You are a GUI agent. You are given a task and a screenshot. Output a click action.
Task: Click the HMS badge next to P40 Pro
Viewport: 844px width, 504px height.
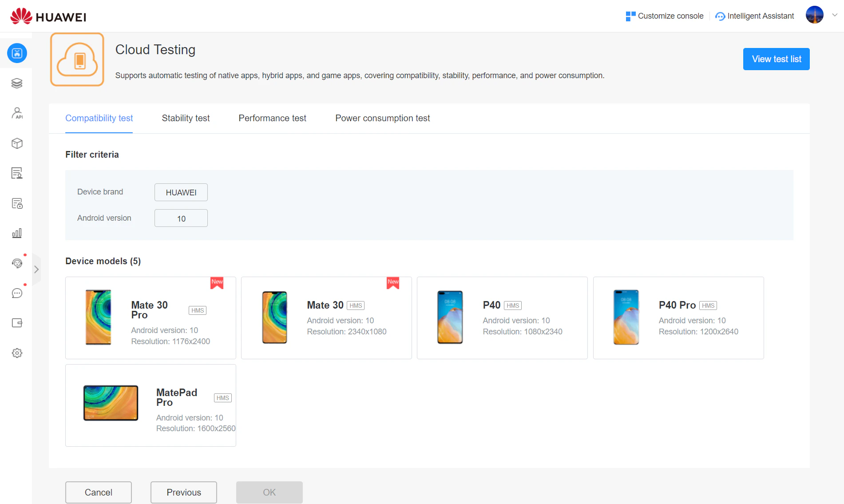click(708, 306)
